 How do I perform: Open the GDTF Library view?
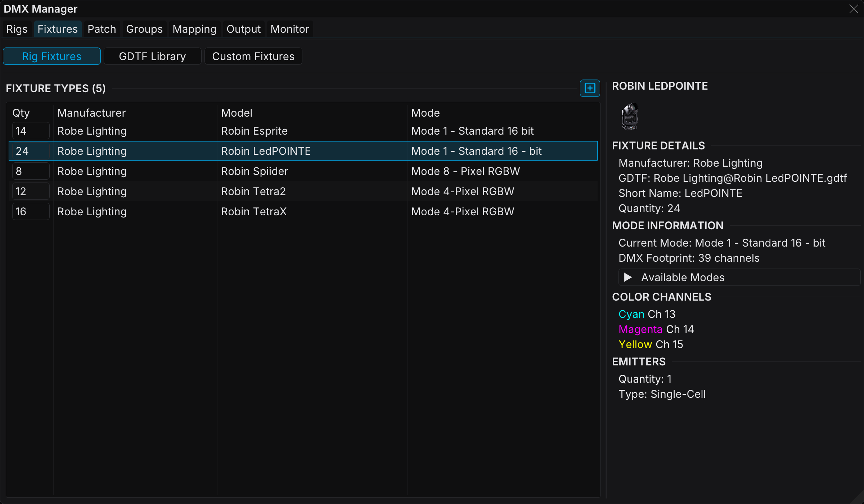(153, 56)
